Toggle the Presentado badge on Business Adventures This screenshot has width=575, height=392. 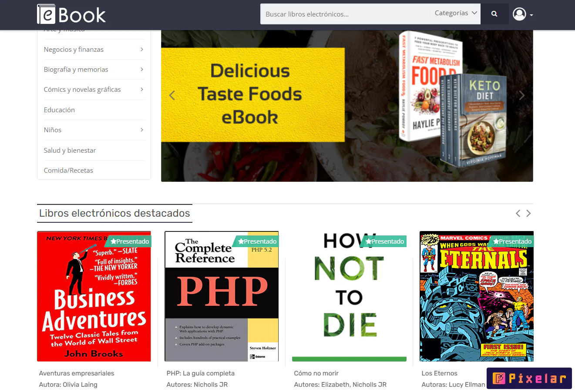click(x=129, y=241)
